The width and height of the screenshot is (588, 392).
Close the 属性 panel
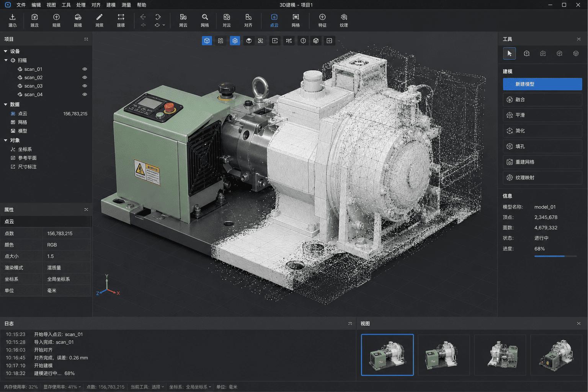point(86,209)
